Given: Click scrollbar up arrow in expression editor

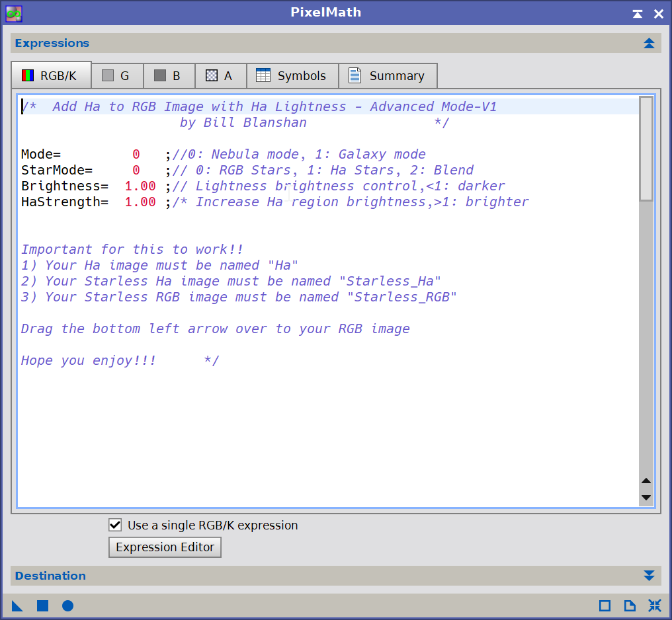Looking at the screenshot, I should pos(646,481).
